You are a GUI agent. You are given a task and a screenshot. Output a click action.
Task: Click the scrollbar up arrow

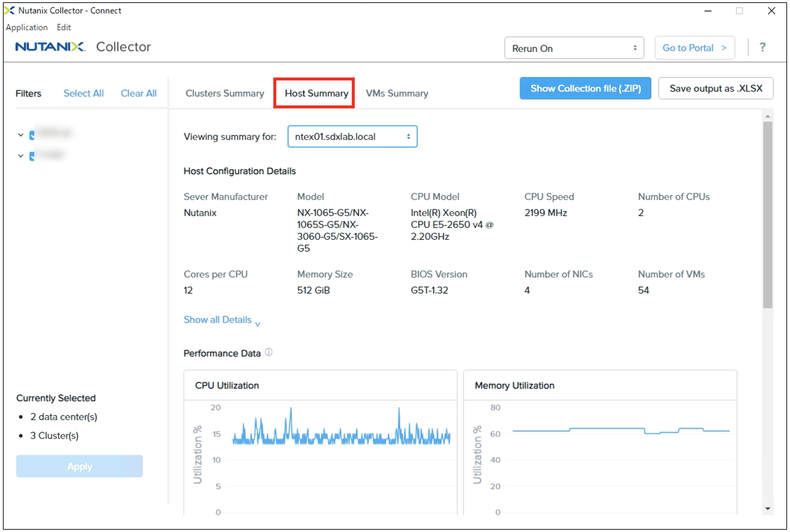click(x=767, y=116)
